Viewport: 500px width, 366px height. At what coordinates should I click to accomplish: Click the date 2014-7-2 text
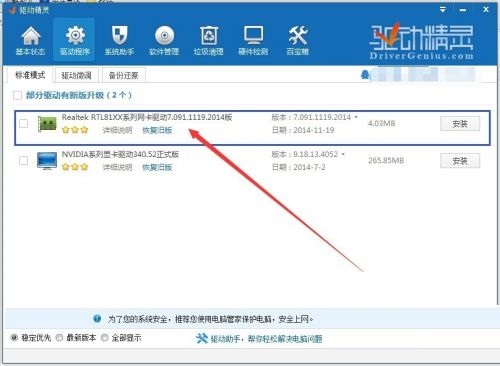[x=309, y=167]
